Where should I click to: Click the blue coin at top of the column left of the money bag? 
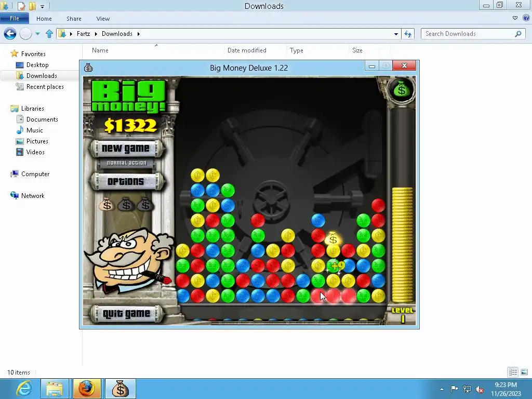click(318, 220)
